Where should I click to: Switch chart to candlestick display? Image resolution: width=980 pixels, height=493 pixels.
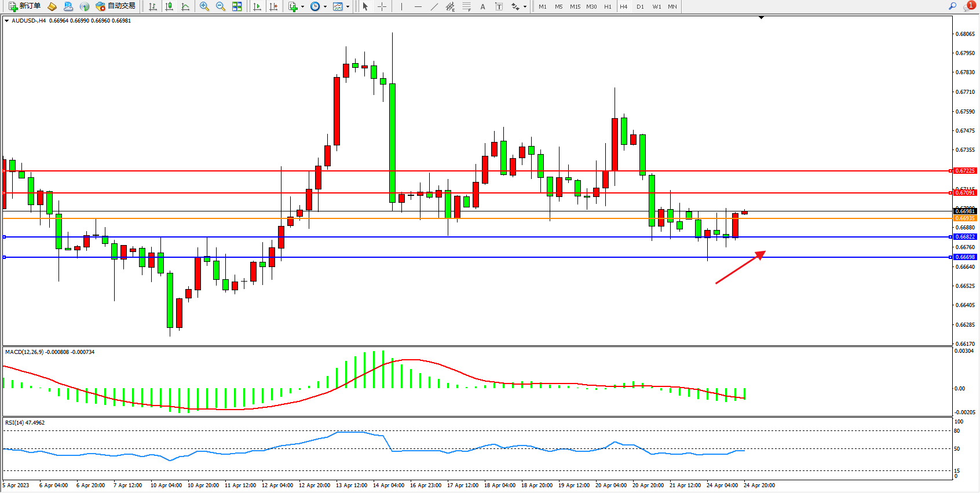pyautogui.click(x=169, y=6)
